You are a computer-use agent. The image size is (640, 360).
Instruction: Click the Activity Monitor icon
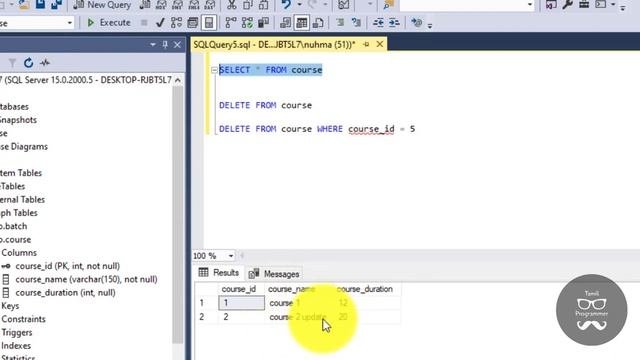coord(344,5)
